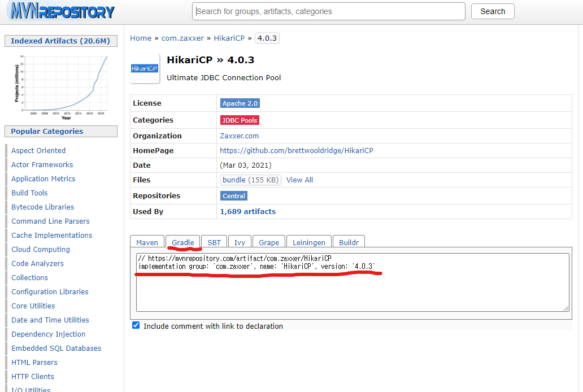
Task: Open HikariCP breadcrumb link
Action: [x=229, y=38]
